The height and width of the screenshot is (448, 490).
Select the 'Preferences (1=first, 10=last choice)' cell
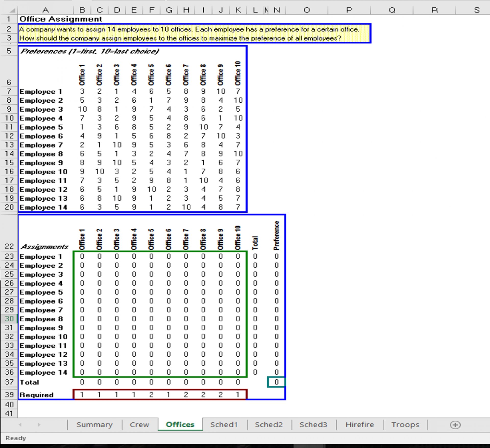click(90, 51)
